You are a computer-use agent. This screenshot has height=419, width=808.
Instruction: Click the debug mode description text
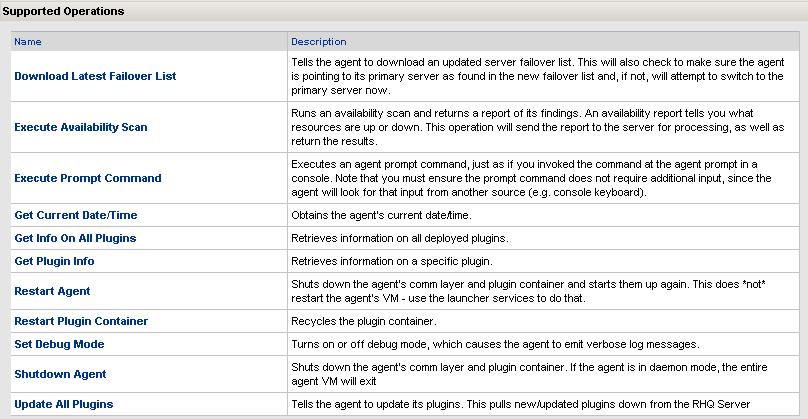point(495,344)
